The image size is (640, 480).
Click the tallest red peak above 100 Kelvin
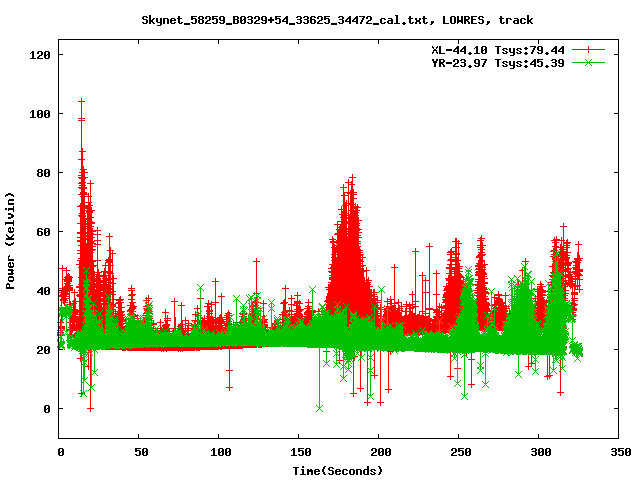pos(81,101)
